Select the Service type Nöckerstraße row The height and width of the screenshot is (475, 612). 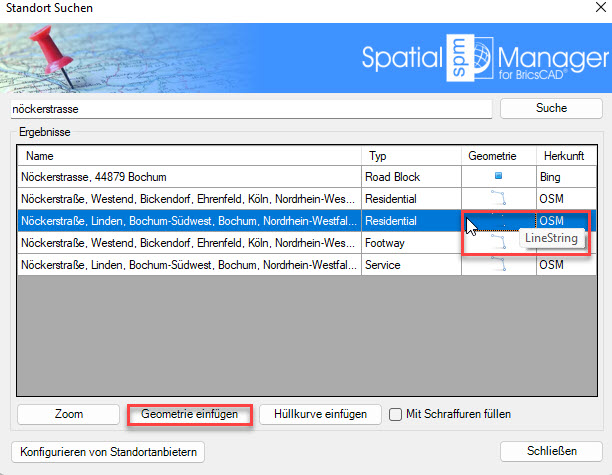[x=188, y=265]
